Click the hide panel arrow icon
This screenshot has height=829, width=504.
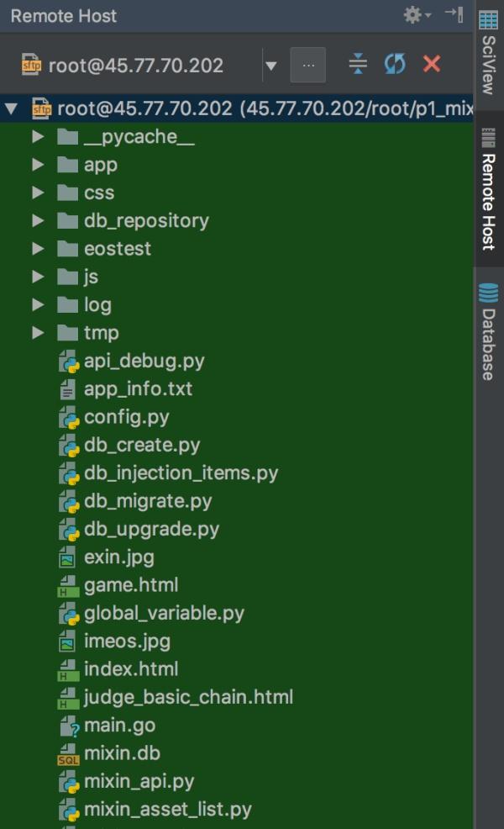pyautogui.click(x=455, y=14)
